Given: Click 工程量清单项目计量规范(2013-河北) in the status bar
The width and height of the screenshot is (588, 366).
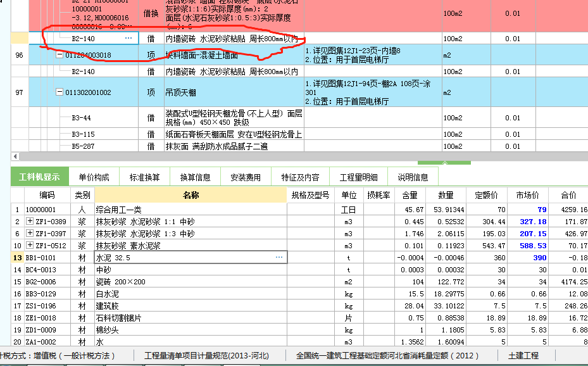Looking at the screenshot, I should coord(206,355).
